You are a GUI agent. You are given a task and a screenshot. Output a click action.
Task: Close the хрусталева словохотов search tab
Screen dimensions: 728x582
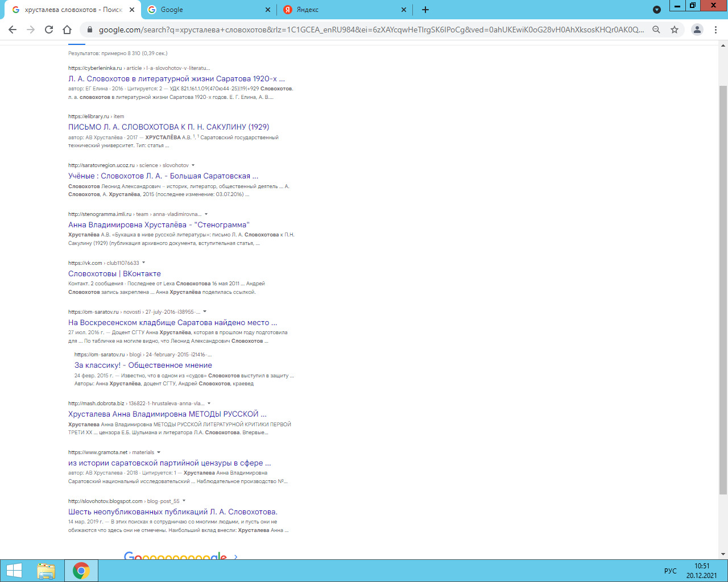click(x=132, y=10)
